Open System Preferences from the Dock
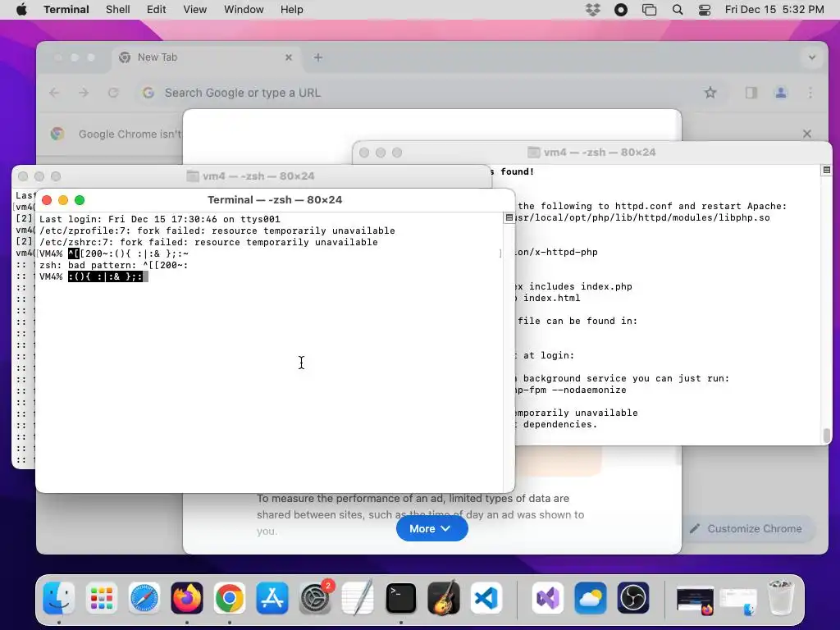The width and height of the screenshot is (840, 630). click(315, 598)
